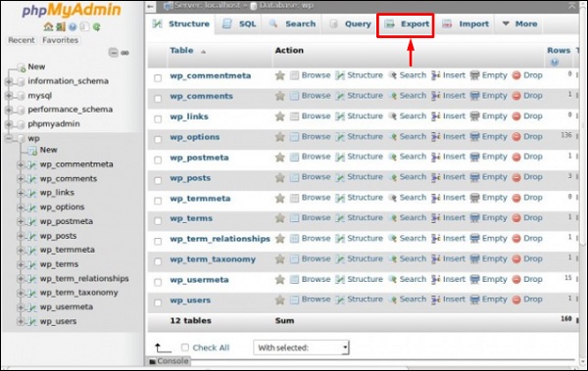Expand the mysql database tree node
588x371 pixels.
click(x=8, y=96)
